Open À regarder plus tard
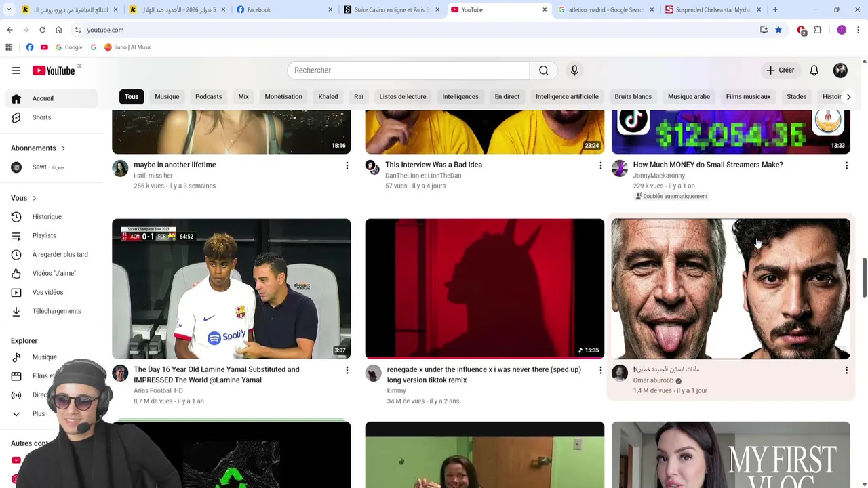Screen dimensions: 868x488 coord(52,254)
